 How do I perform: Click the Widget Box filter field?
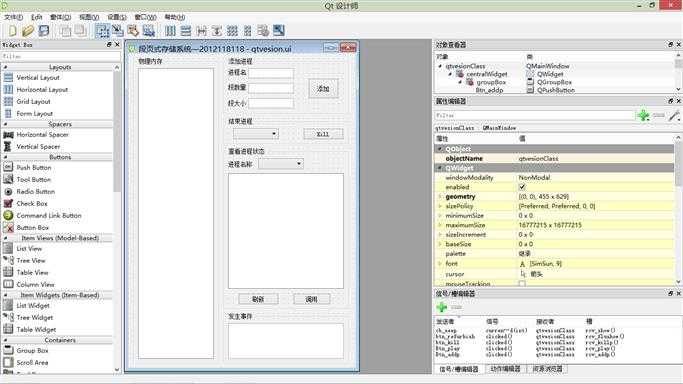61,56
